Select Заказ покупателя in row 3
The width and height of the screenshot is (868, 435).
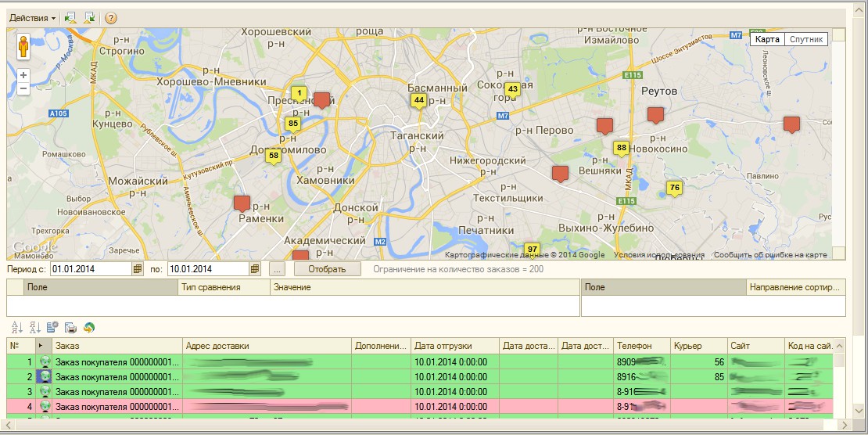click(117, 392)
